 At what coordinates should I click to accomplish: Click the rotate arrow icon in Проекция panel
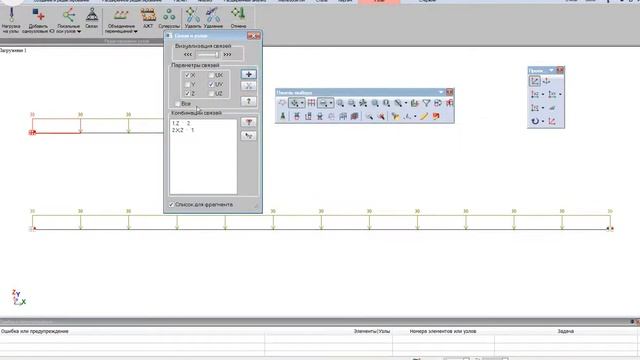coord(535,121)
